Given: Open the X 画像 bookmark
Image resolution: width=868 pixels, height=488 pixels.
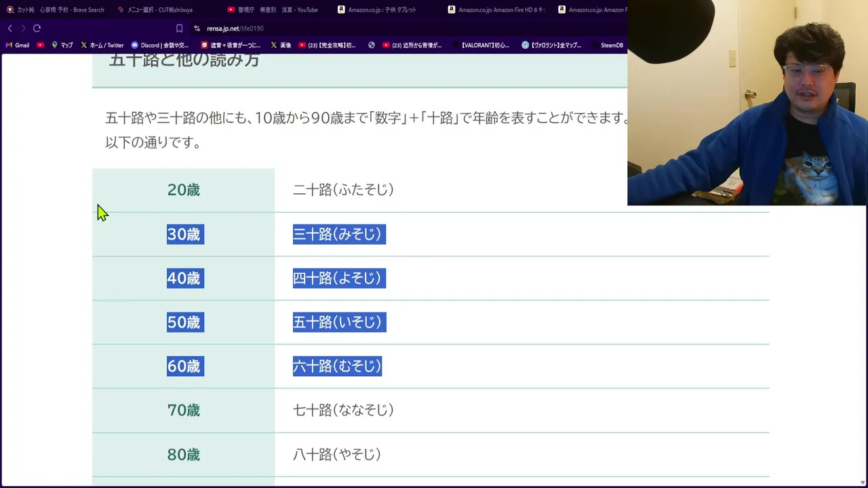Looking at the screenshot, I should 281,45.
